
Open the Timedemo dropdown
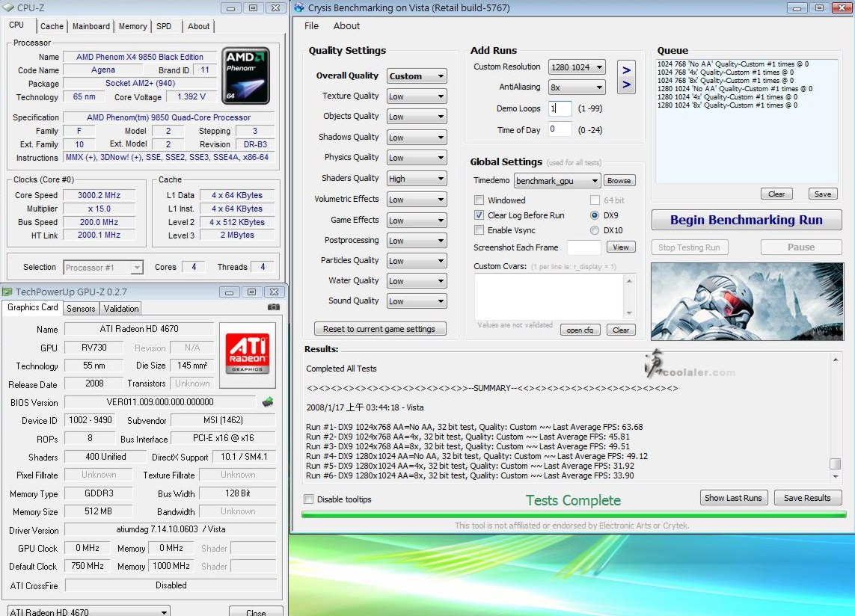tap(557, 180)
